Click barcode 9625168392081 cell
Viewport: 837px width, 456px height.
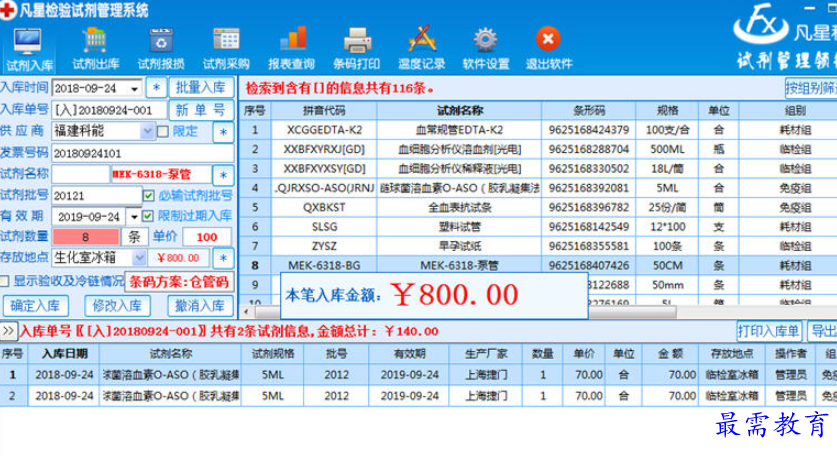pos(589,188)
